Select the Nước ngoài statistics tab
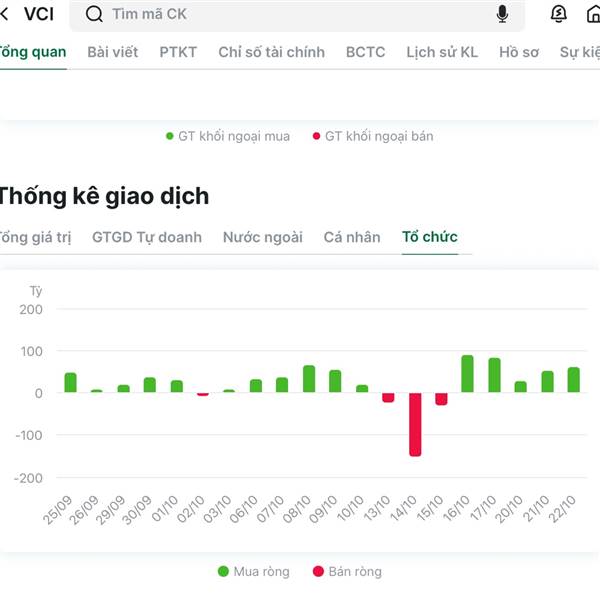 (262, 237)
